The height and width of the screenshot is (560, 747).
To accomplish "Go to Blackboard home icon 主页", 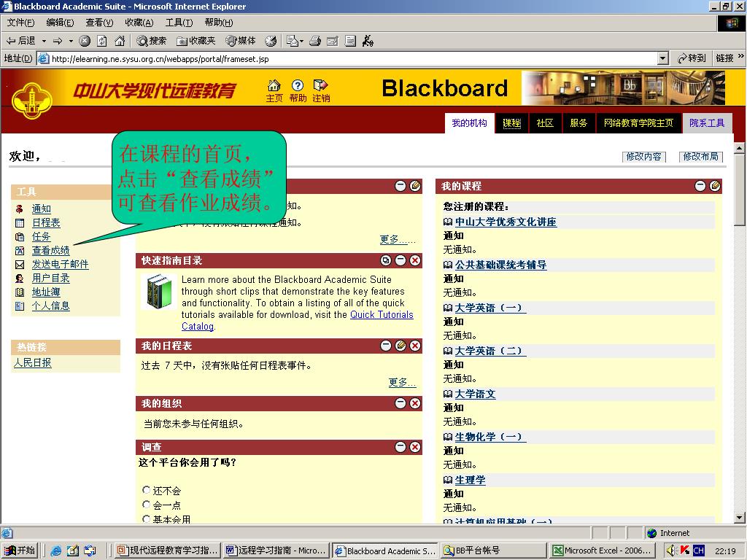I will pyautogui.click(x=274, y=90).
